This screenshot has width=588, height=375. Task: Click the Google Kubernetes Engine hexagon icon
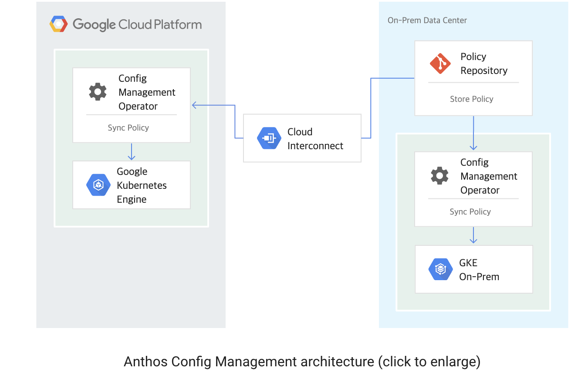[98, 185]
